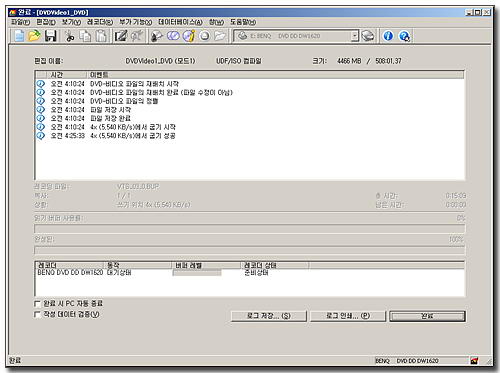Open the 편집(E) menu
500x373 pixels.
coord(46,22)
